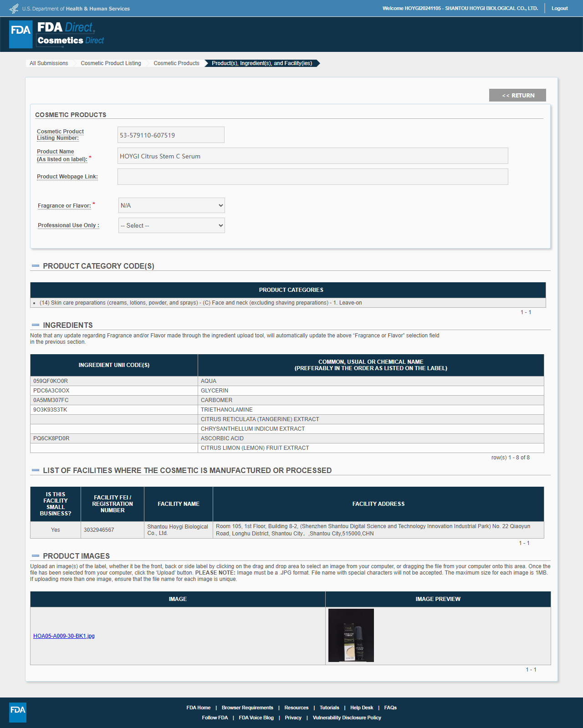
Task: Open the Privacy footer link
Action: click(x=293, y=718)
